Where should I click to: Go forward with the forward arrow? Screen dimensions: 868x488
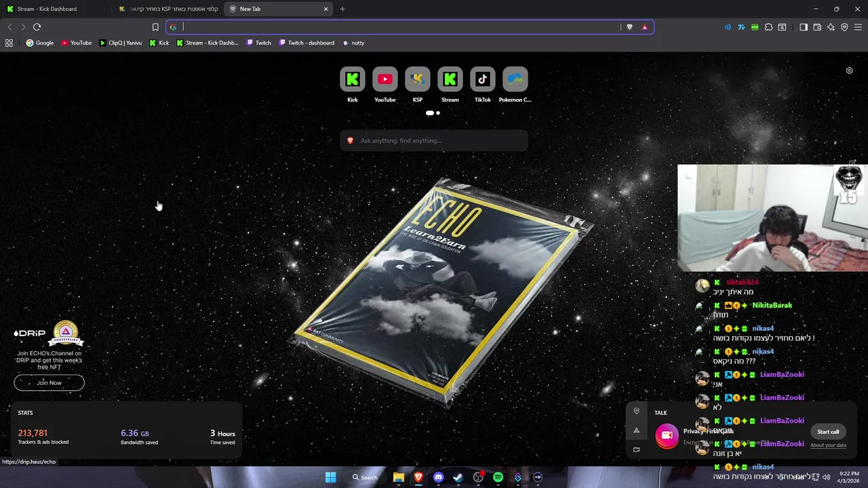coord(23,27)
